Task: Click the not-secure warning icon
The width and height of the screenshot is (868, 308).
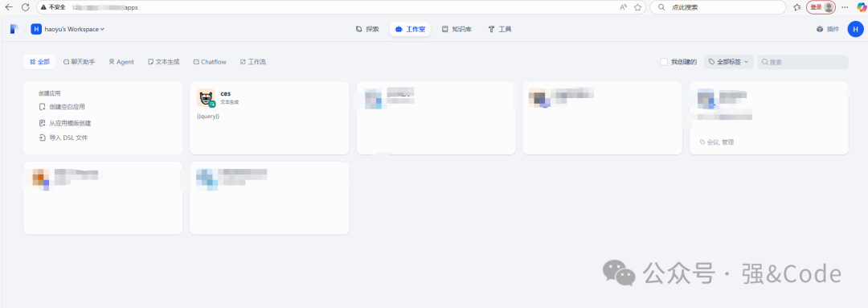Action: (43, 7)
